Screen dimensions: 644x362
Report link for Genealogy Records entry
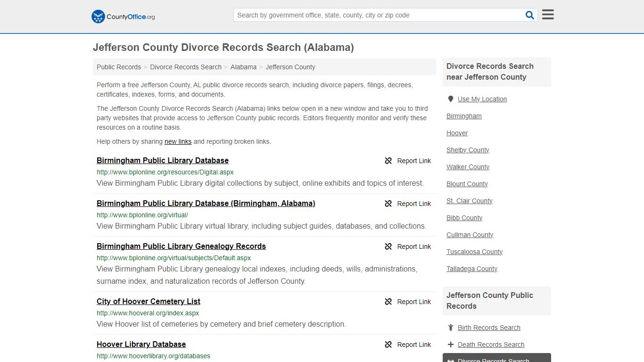pos(414,247)
